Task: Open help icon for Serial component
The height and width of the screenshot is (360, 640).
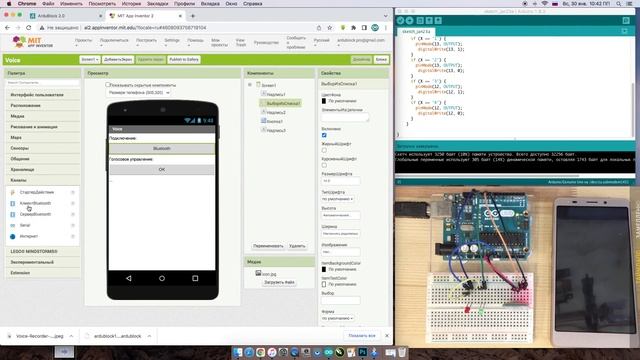Action: (x=73, y=225)
